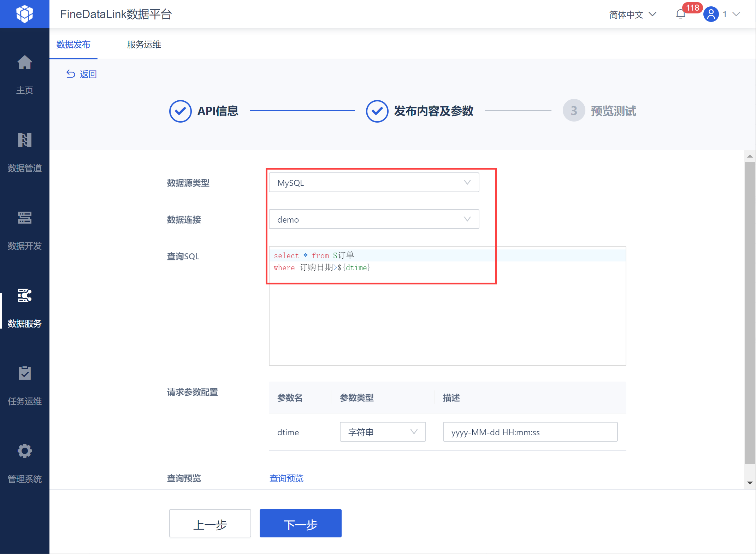The width and height of the screenshot is (756, 554).
Task: Select 数据服务 data service sidebar icon
Action: point(24,296)
